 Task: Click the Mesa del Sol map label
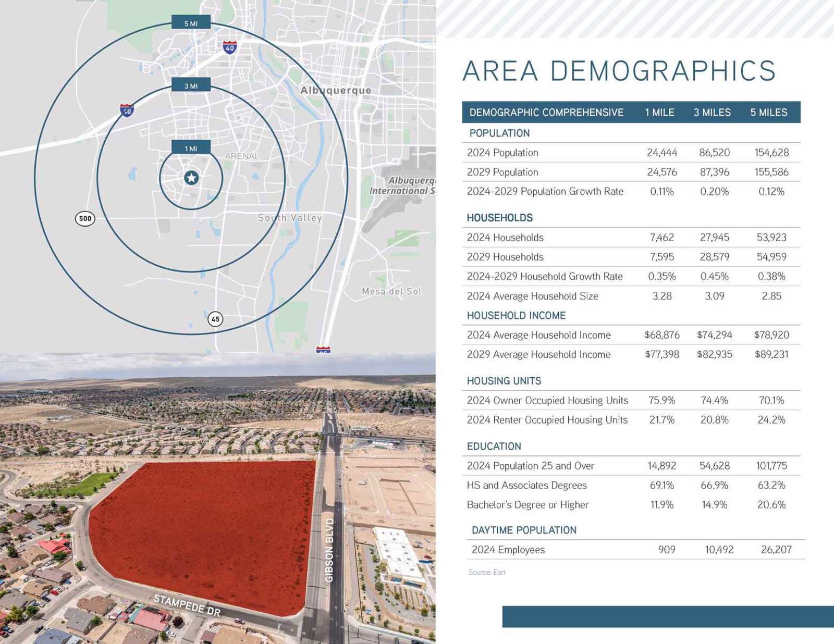point(391,291)
